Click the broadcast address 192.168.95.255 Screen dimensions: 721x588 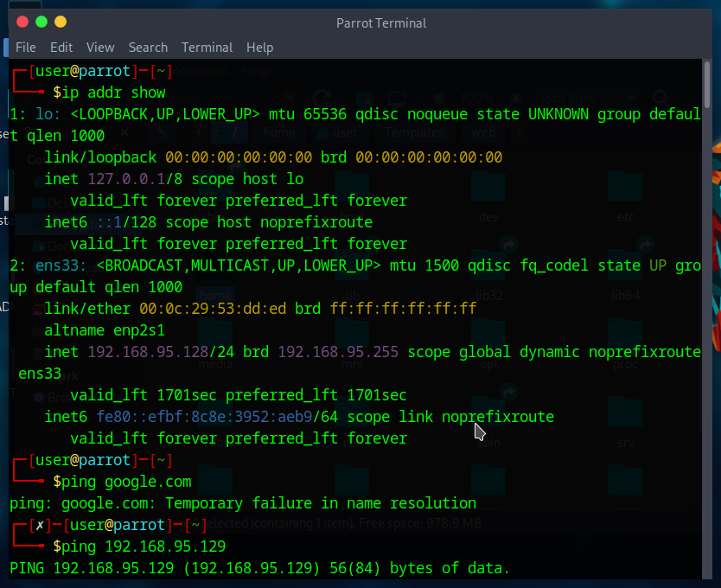(338, 352)
